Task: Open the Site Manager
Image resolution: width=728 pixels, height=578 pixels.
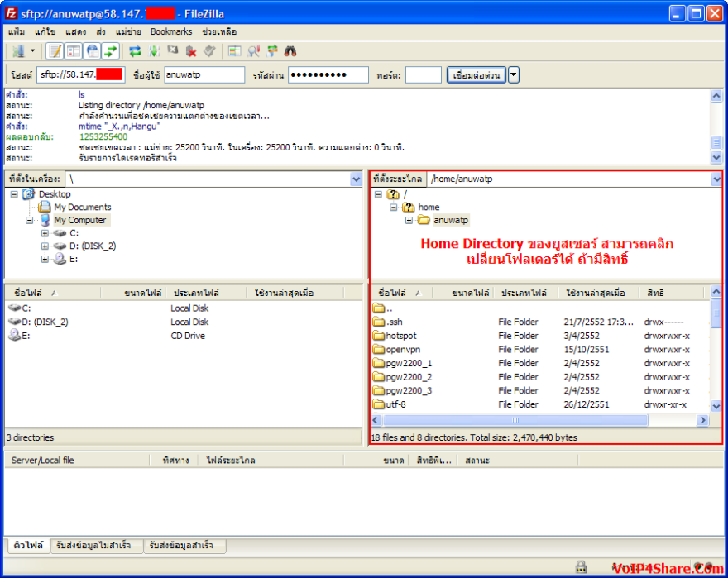Action: point(17,50)
